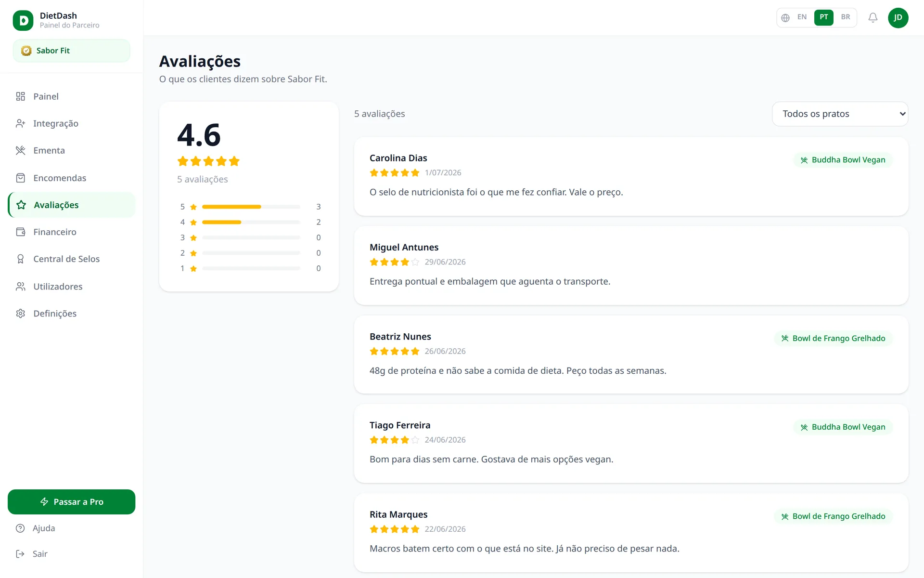Open Definições settings page
The image size is (924, 578).
pyautogui.click(x=71, y=314)
